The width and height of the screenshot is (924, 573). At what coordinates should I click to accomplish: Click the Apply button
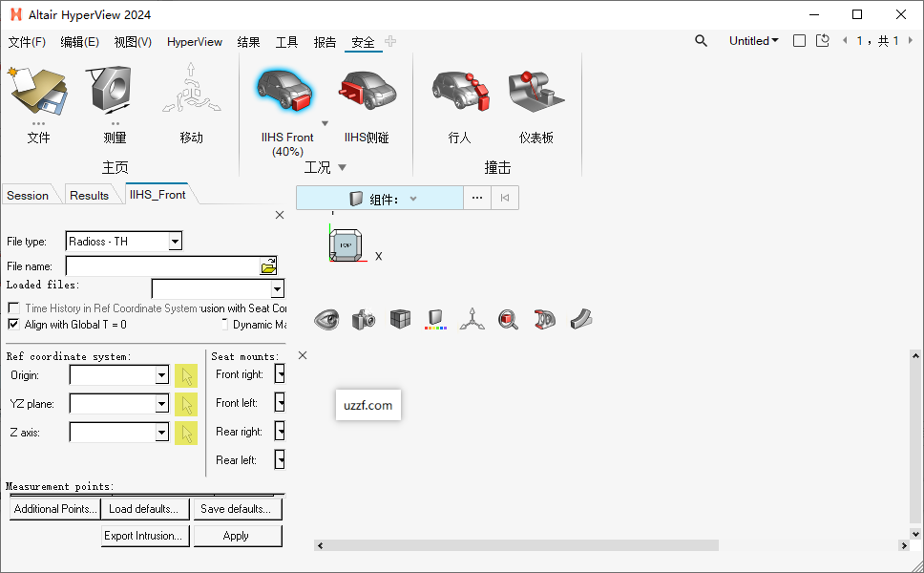coord(237,535)
